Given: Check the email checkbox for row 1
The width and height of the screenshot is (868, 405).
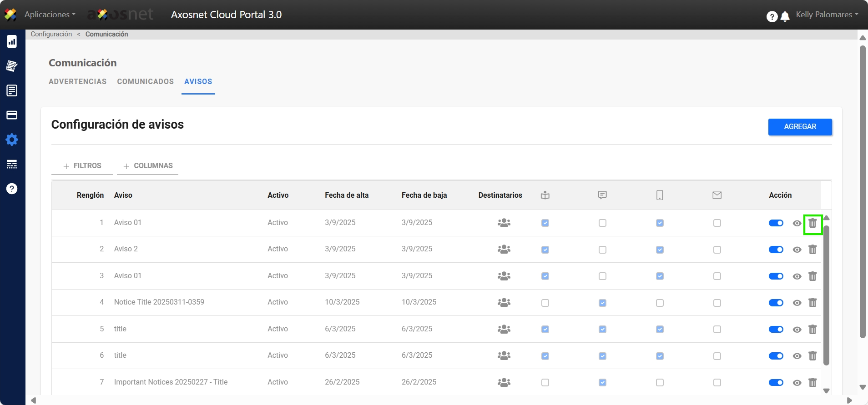Looking at the screenshot, I should [717, 223].
